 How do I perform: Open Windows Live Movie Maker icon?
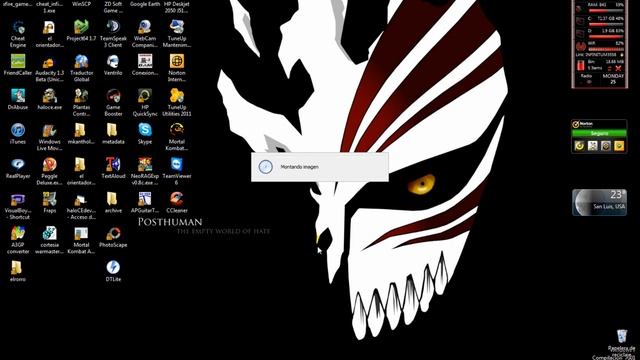49,137
